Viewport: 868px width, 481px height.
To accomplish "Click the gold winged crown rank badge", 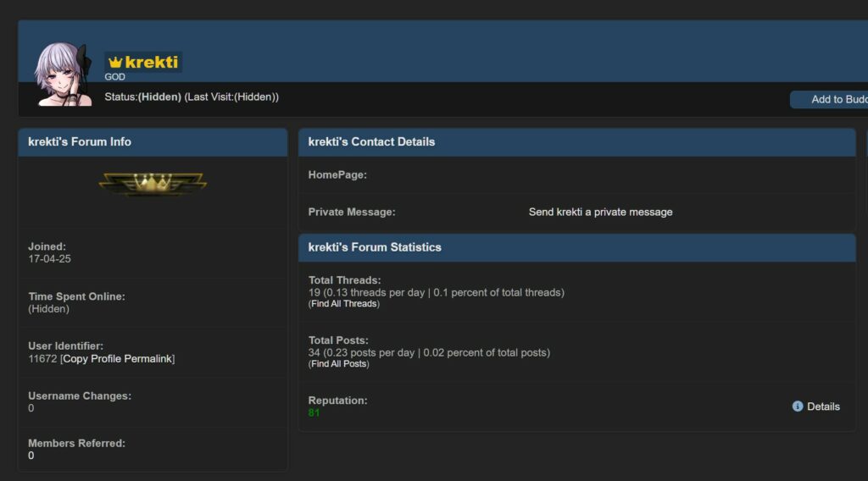I will click(153, 184).
